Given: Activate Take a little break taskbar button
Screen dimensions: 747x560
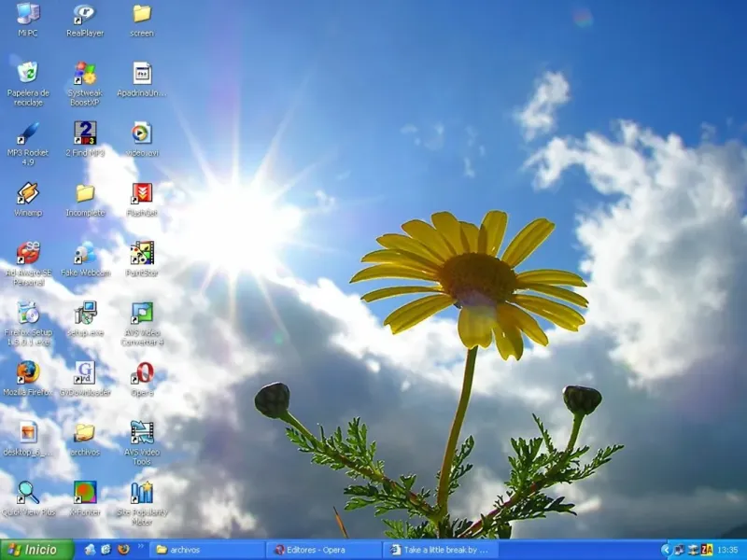Looking at the screenshot, I should point(441,550).
